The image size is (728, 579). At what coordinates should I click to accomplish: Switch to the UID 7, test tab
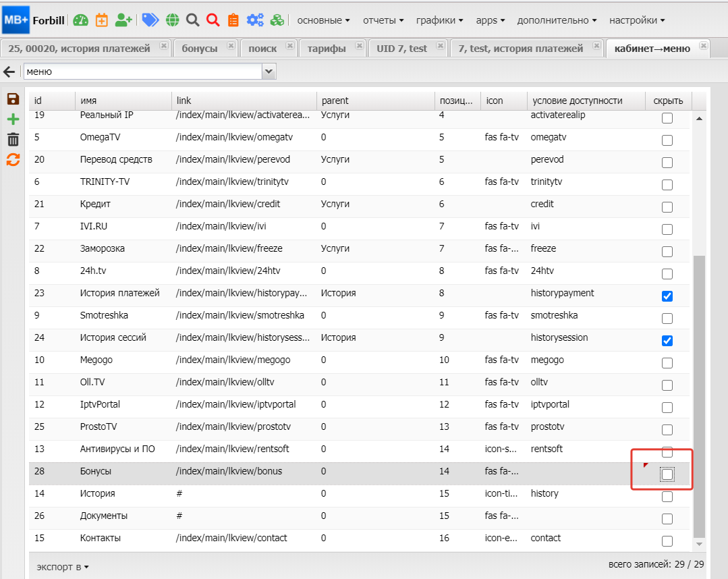click(x=401, y=49)
